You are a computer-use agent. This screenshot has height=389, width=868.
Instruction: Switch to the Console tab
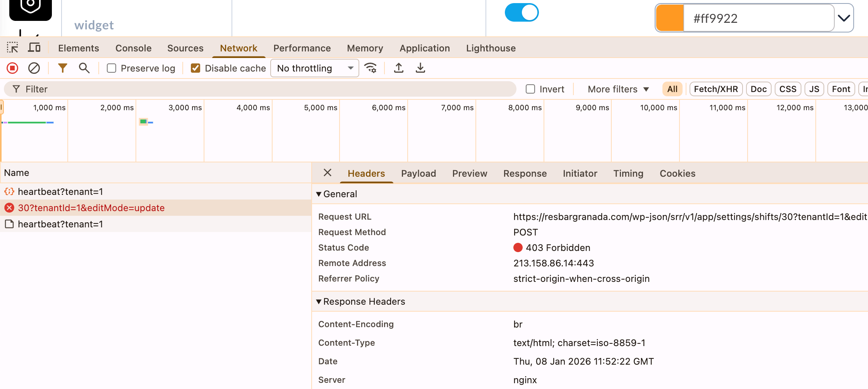133,48
